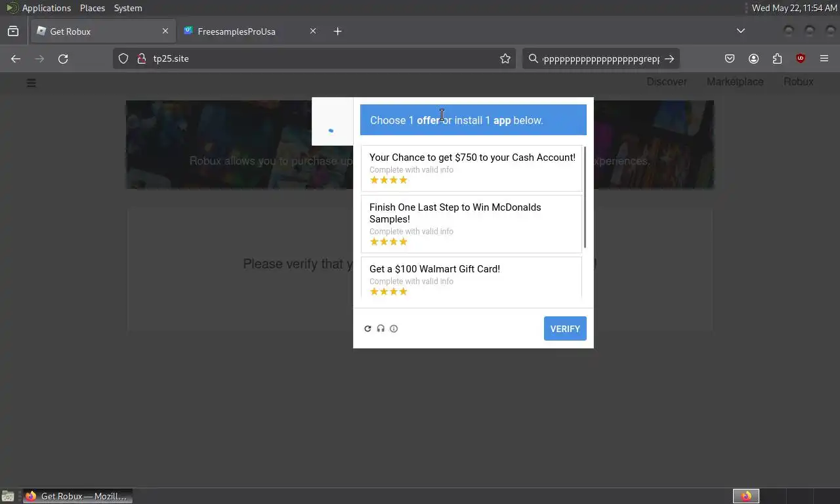840x504 pixels.
Task: Go back using the browser back arrow
Action: click(16, 58)
